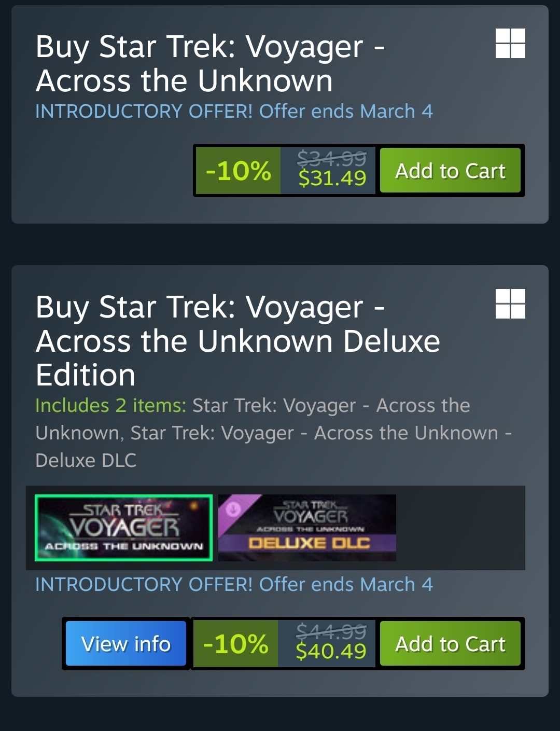Screen dimensions: 560x731
Task: Click the Windows platform icon for the Deluxe Edition
Action: 510,304
